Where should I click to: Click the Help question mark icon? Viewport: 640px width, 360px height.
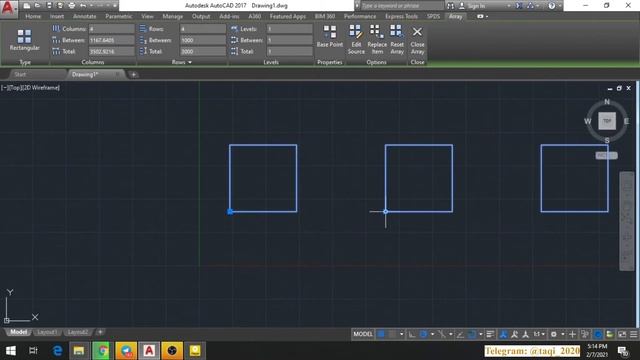coord(552,6)
